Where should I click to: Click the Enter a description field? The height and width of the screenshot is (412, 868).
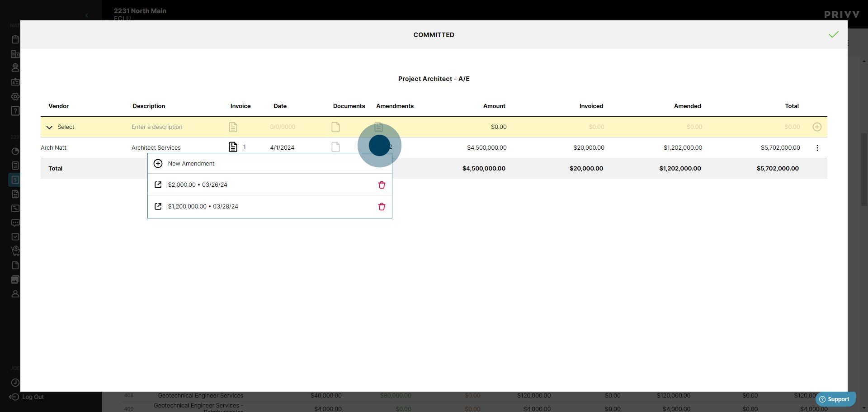tap(157, 127)
